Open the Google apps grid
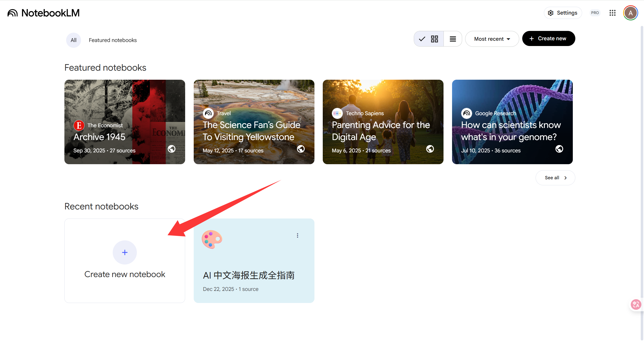Image resolution: width=644 pixels, height=352 pixels. pos(612,13)
